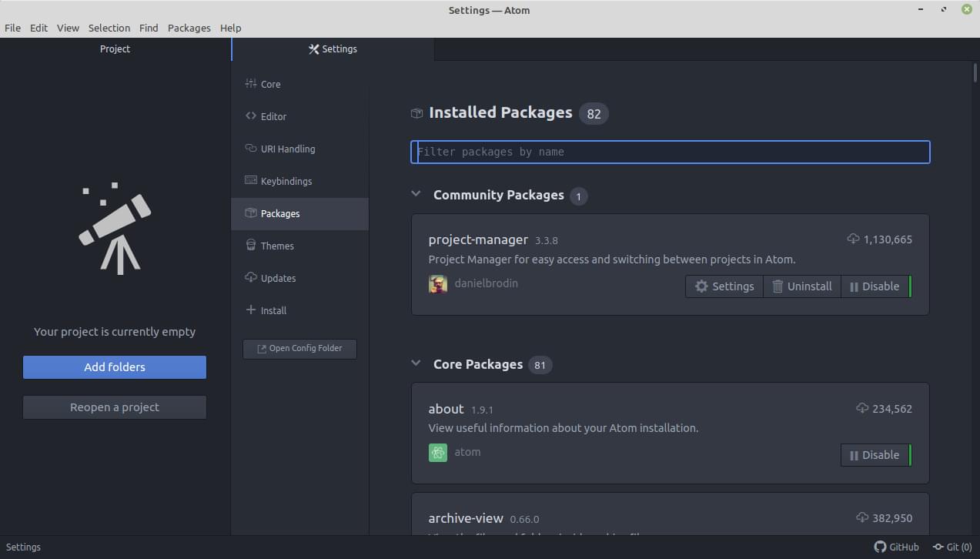This screenshot has width=980, height=559.
Task: Click the URI Handling icon
Action: click(251, 149)
